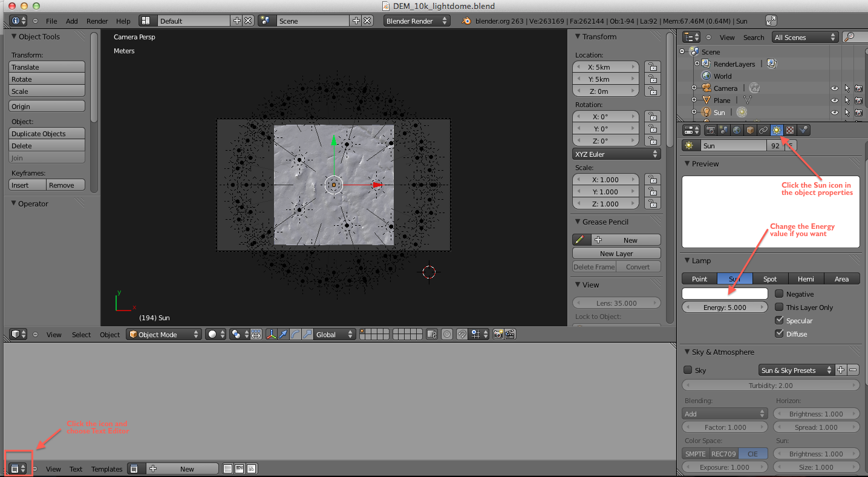868x477 pixels.
Task: Disable the Specular checkbox
Action: pyautogui.click(x=780, y=320)
